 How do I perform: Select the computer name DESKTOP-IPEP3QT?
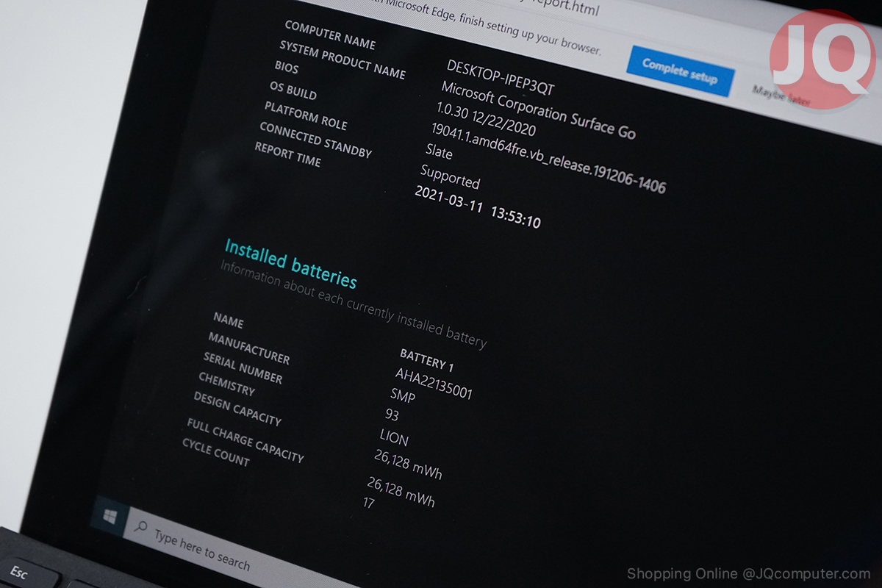tap(501, 78)
